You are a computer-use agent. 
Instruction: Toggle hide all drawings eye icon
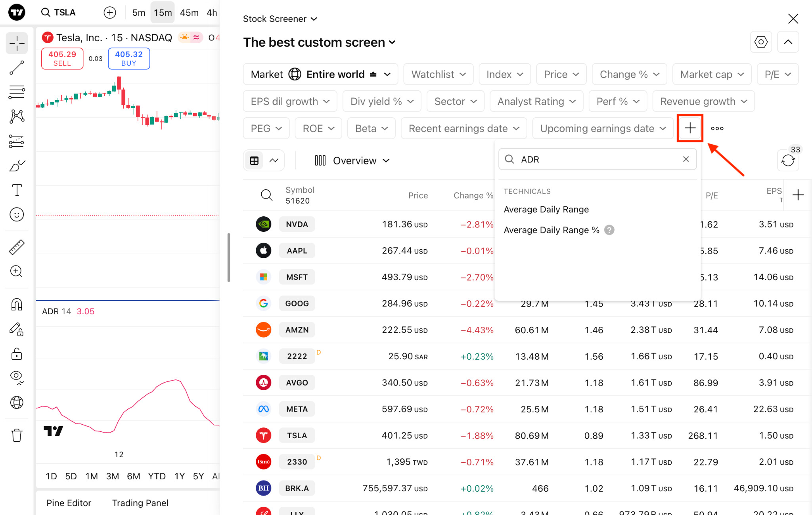17,377
